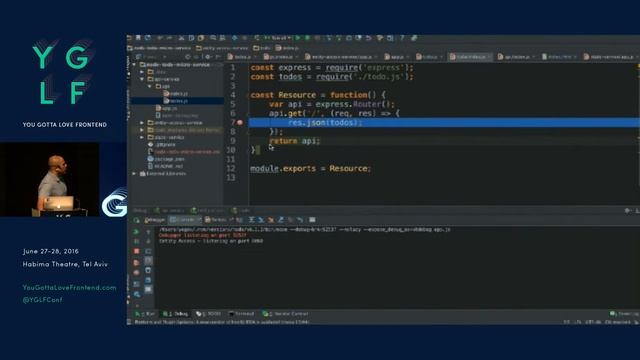Viewport: 640px width, 360px height.
Task: Click View Breakpoints icon in debug sidebar
Action: click(x=136, y=262)
